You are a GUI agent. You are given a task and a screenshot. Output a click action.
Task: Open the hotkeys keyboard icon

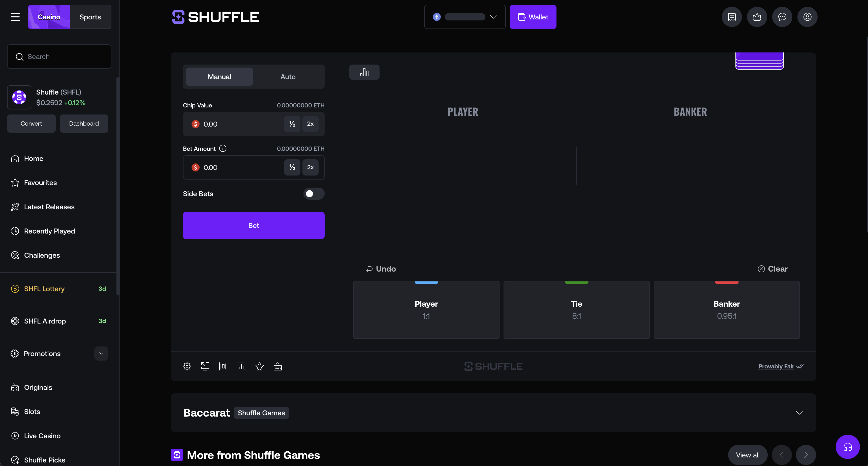pos(278,366)
